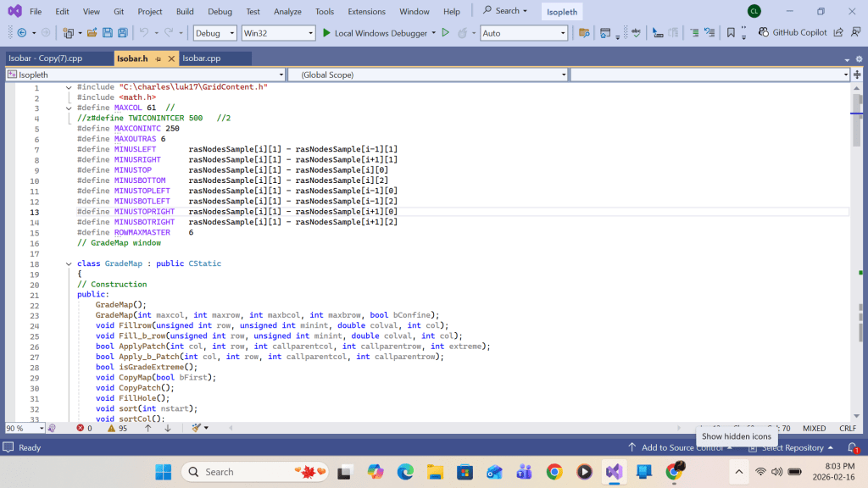The image size is (868, 488).
Task: Collapse the GradeMap class code region
Action: click(68, 263)
